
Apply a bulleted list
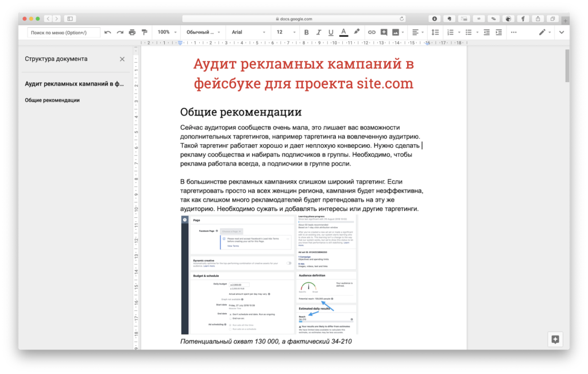click(469, 33)
